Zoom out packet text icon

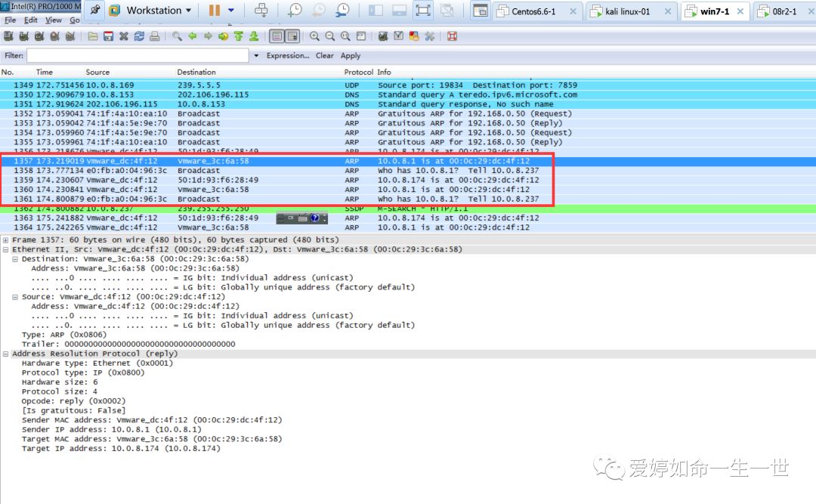click(x=330, y=36)
